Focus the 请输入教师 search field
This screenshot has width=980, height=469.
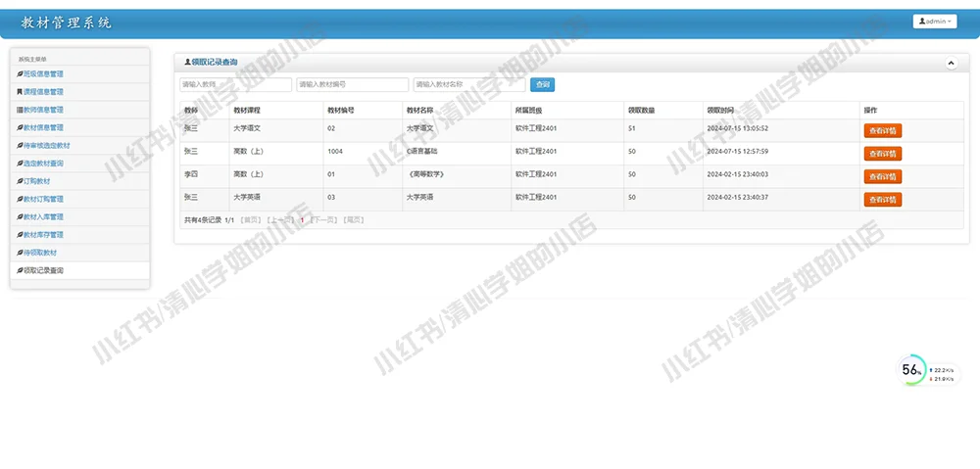click(x=235, y=84)
